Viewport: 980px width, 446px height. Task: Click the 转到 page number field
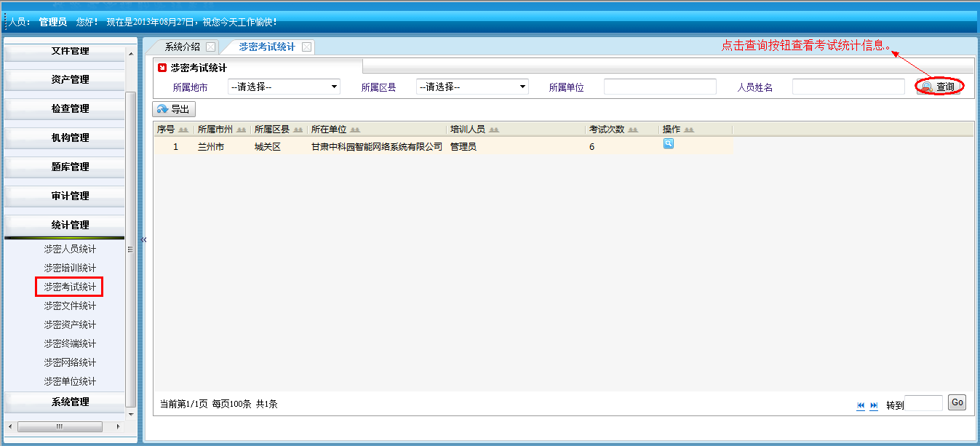(923, 403)
